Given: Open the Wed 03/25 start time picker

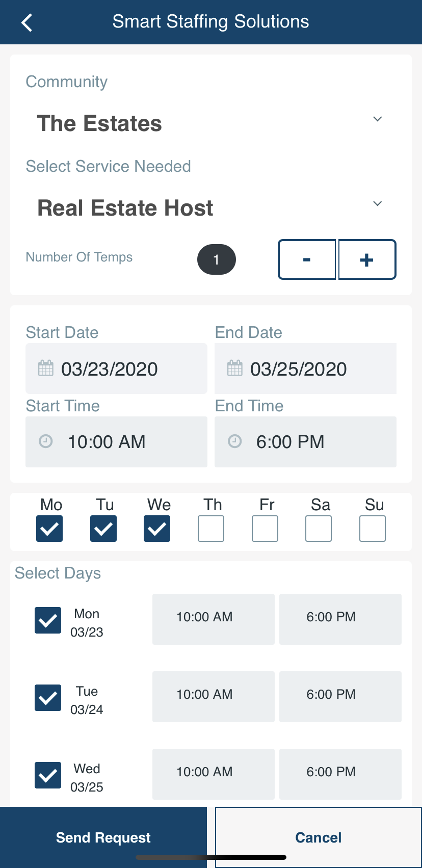Looking at the screenshot, I should (213, 774).
